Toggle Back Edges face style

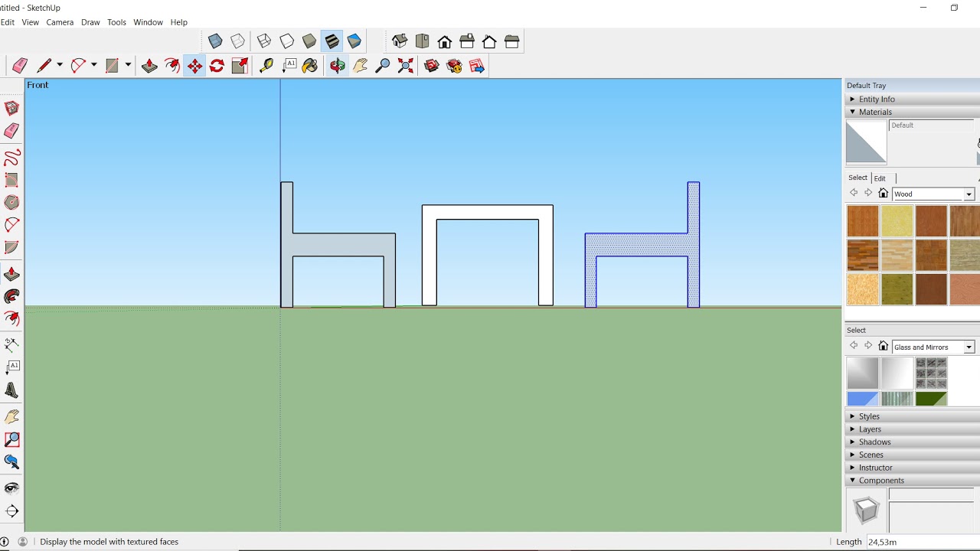tap(238, 41)
